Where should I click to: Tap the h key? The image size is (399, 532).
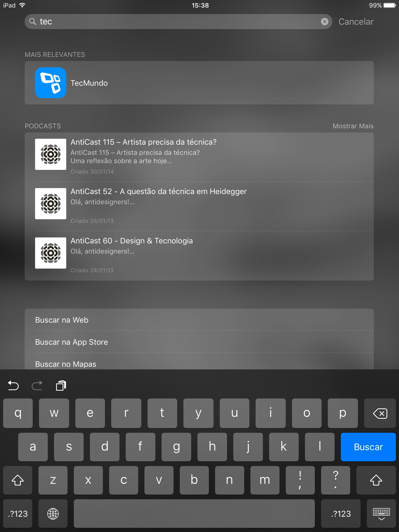(x=212, y=447)
